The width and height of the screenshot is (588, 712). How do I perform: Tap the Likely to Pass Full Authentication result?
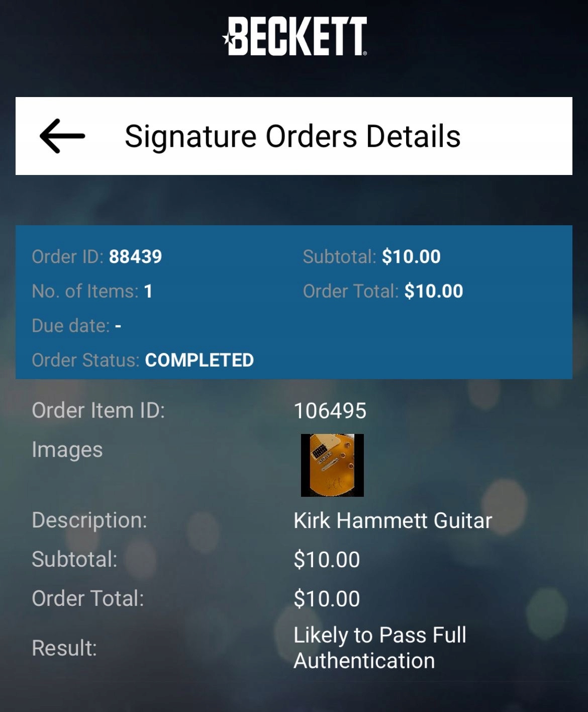pos(380,648)
